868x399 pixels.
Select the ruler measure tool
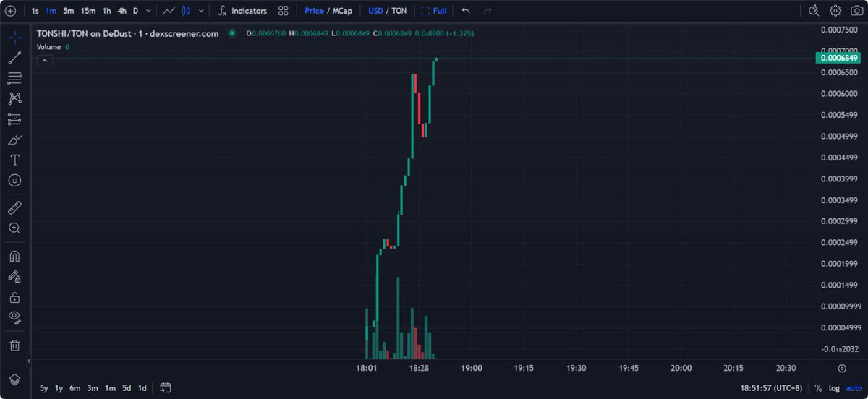(x=14, y=207)
